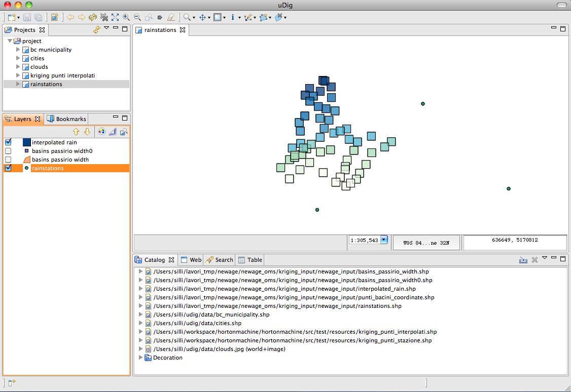Uncheck the interpolated rain layer

(8, 142)
